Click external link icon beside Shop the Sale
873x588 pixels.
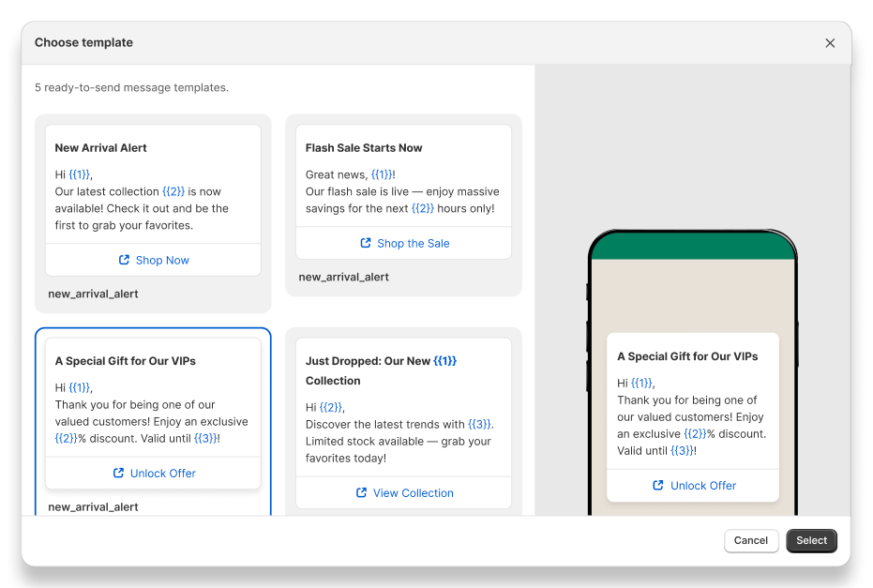[x=366, y=243]
